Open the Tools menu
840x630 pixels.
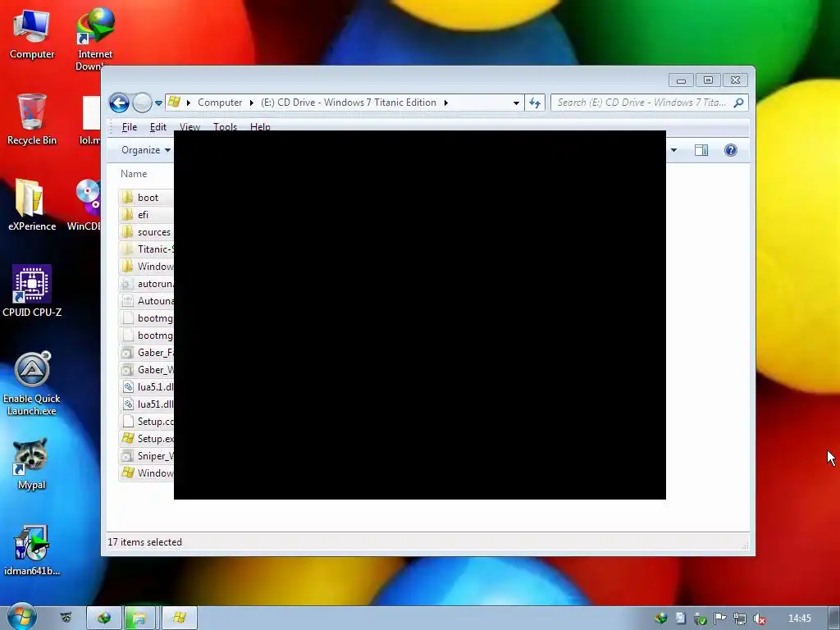tap(225, 126)
